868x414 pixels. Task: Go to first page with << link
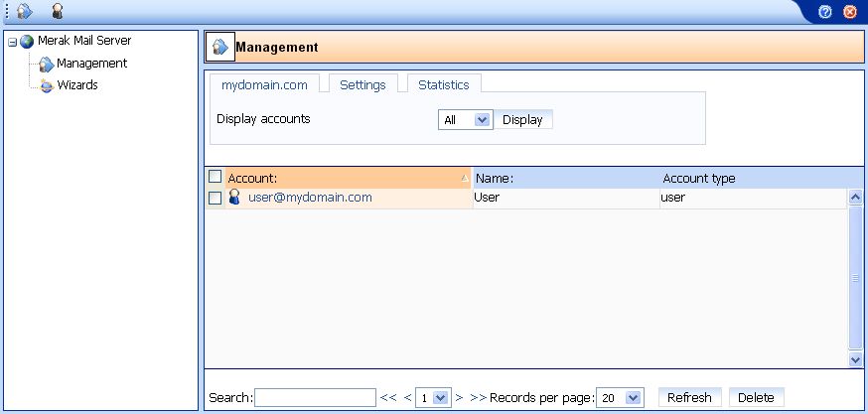pyautogui.click(x=388, y=397)
